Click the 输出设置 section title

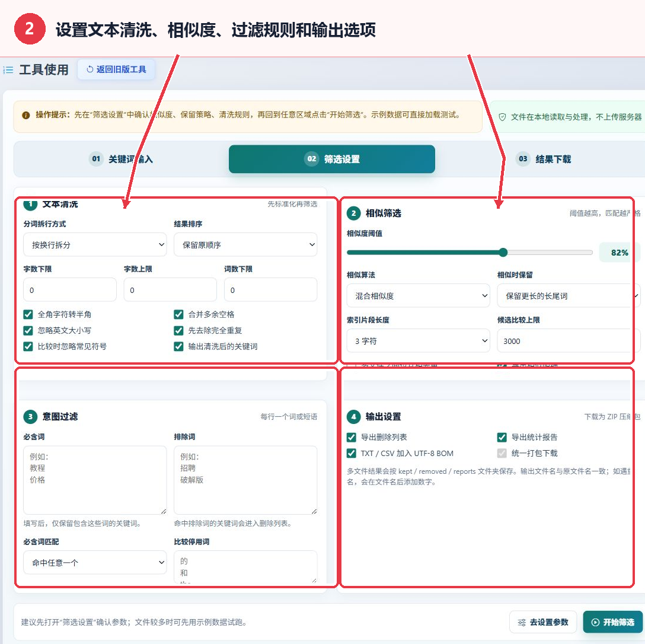pyautogui.click(x=384, y=416)
